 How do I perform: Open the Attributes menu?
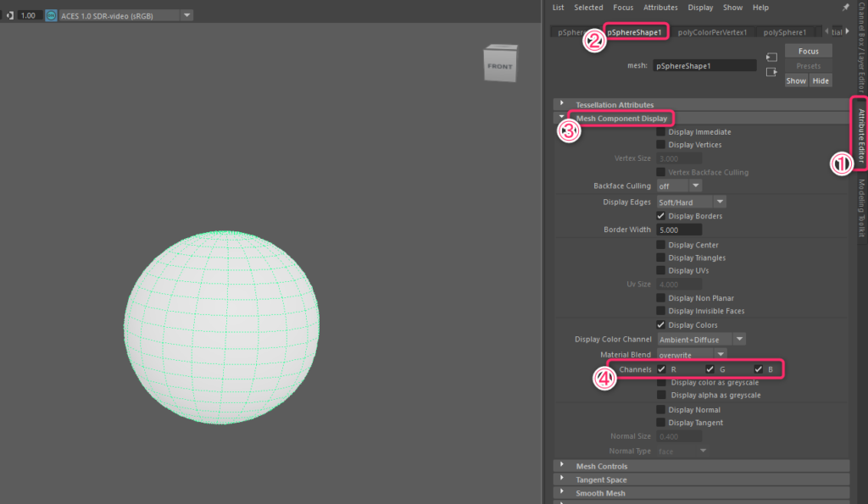pos(660,8)
